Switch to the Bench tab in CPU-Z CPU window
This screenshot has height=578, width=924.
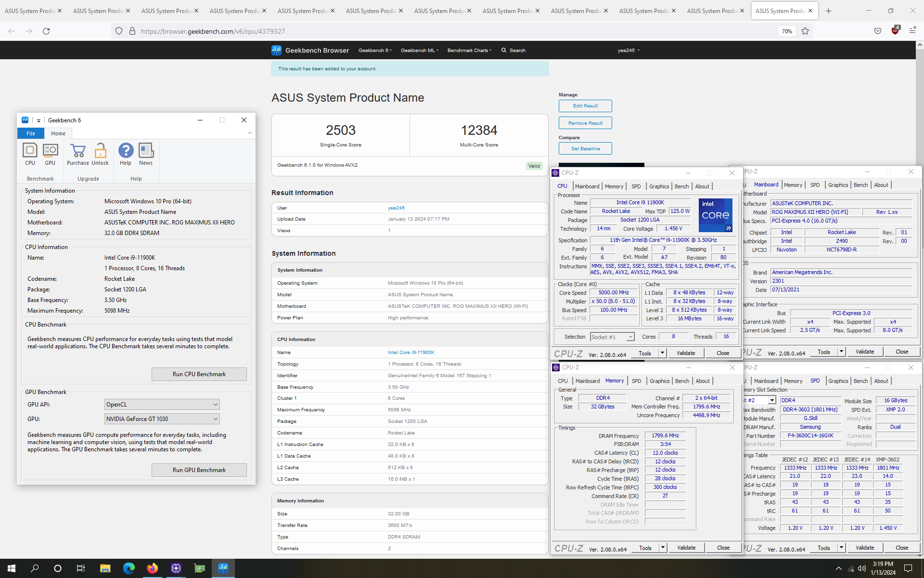click(681, 186)
